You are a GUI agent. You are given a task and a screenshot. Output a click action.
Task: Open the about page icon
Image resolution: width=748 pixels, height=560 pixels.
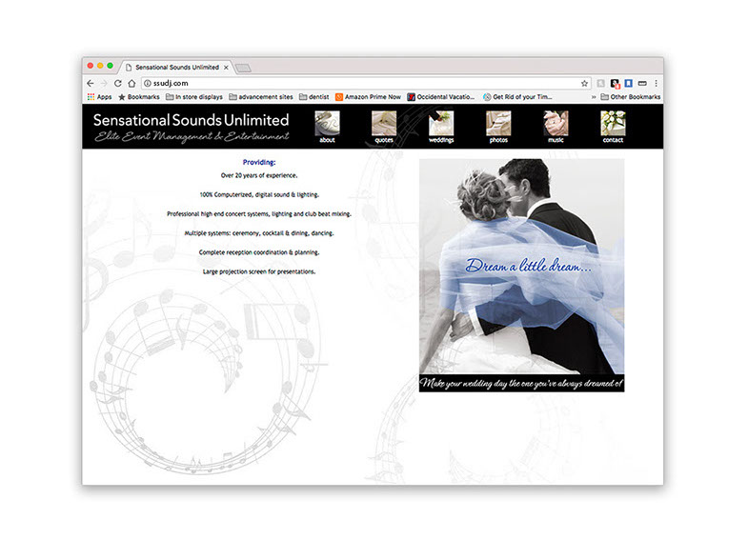tap(327, 124)
